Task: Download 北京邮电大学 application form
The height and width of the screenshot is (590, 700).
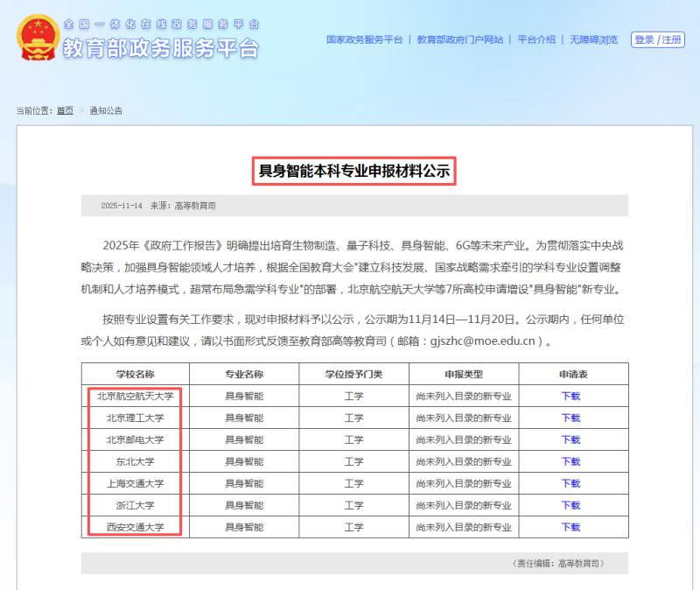Action: [x=570, y=440]
